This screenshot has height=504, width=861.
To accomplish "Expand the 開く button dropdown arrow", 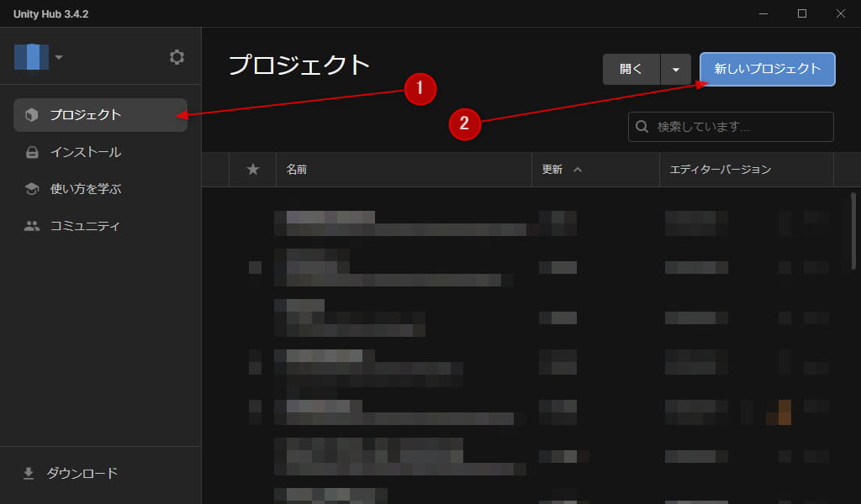I will click(676, 70).
